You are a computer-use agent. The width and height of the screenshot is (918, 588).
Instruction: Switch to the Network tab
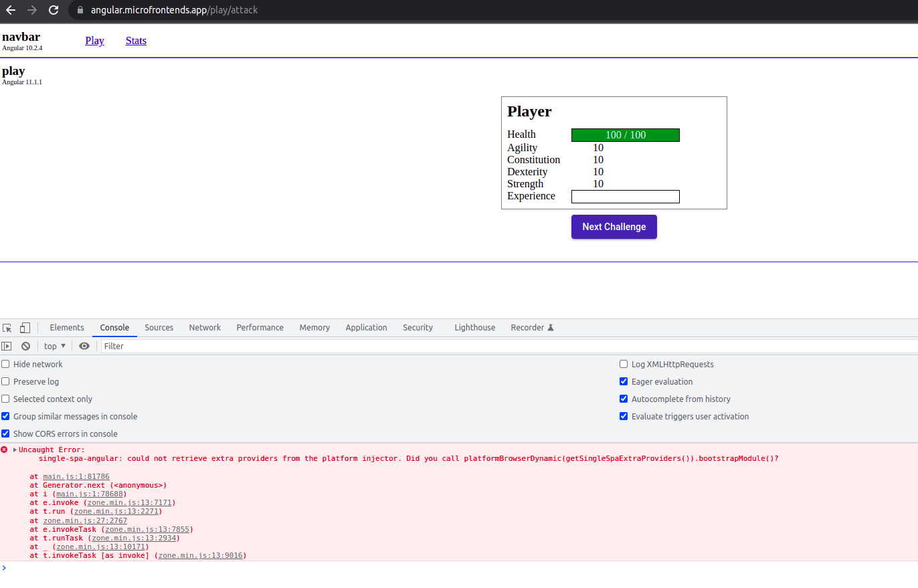click(204, 327)
